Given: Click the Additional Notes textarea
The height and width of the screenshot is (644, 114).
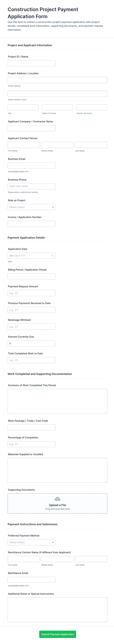Looking at the screenshot, I should [x=57, y=610].
